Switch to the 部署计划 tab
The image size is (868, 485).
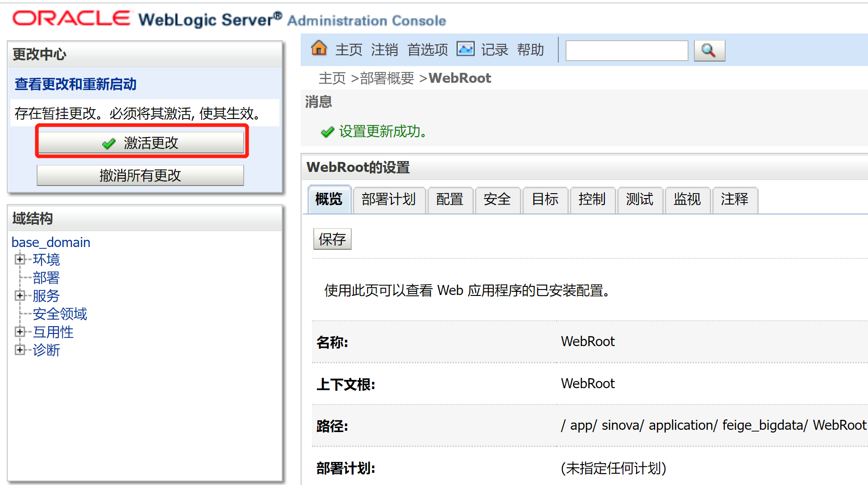pyautogui.click(x=389, y=200)
